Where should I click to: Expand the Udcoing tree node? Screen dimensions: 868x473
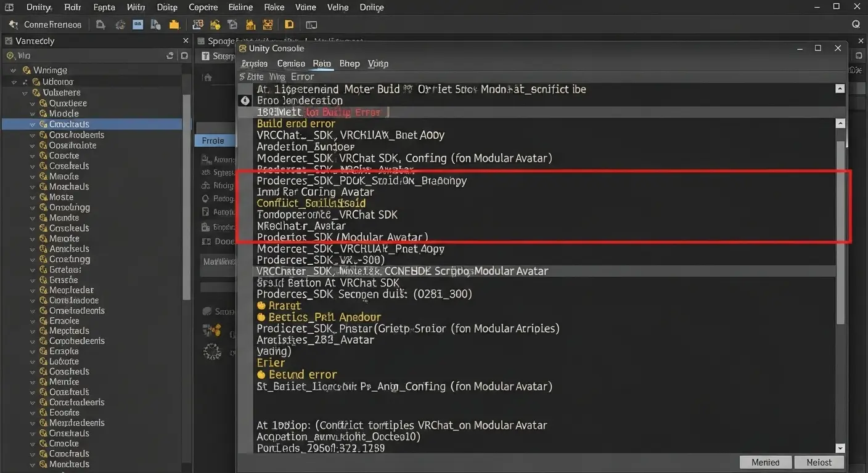click(x=14, y=81)
